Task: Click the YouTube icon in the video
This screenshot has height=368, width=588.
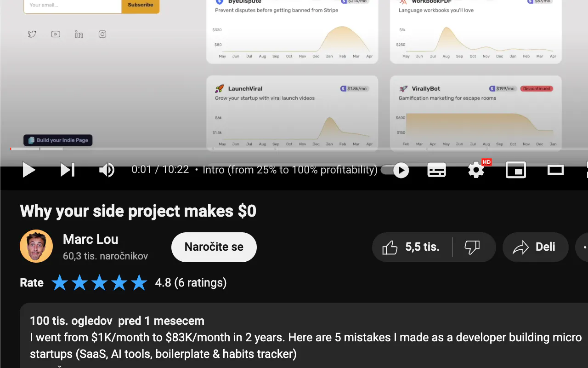Action: (56, 34)
